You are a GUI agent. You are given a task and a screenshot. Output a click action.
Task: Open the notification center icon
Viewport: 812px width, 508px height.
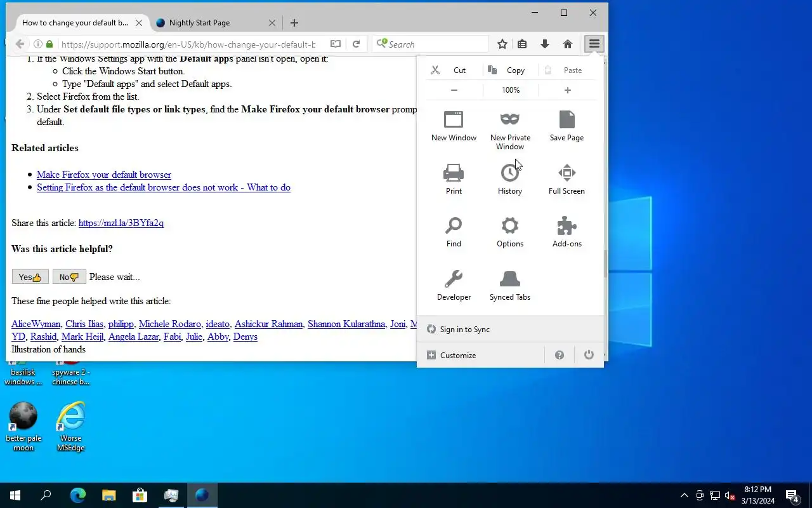coord(792,495)
